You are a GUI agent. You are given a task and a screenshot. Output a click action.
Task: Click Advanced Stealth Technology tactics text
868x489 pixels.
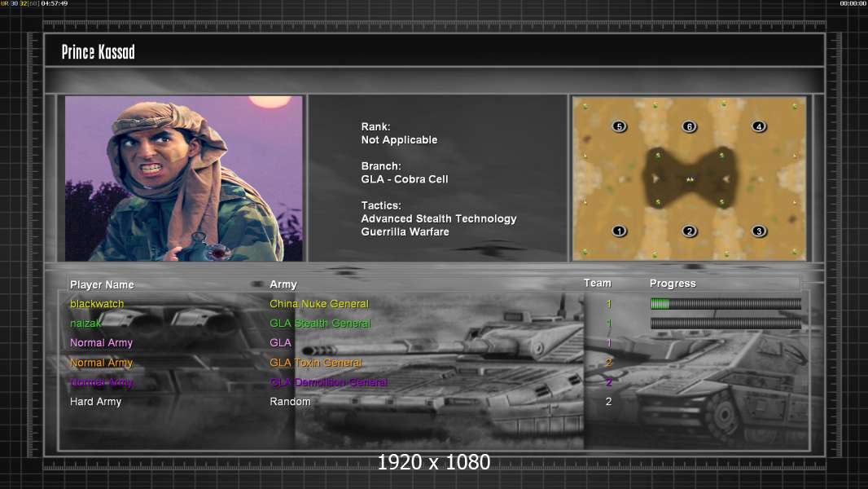439,218
